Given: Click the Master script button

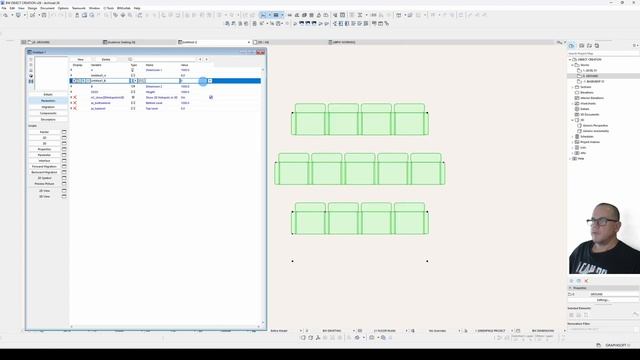Looking at the screenshot, I should tap(44, 132).
